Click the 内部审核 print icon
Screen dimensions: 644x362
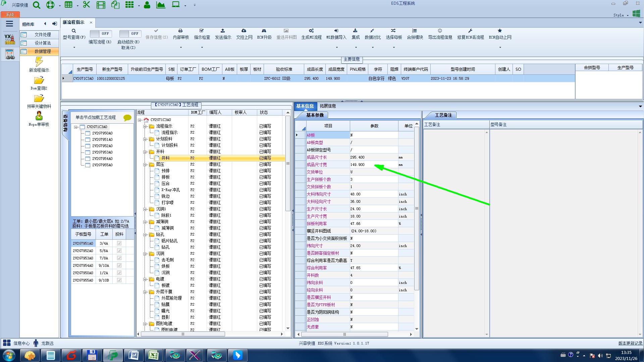point(180,31)
